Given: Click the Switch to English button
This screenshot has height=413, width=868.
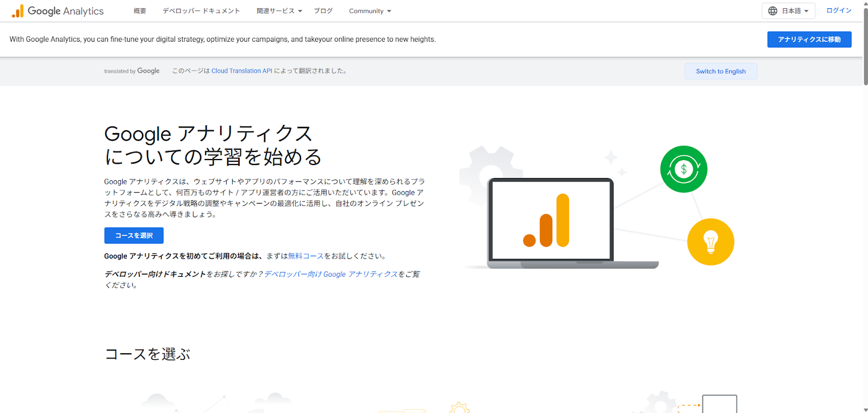Looking at the screenshot, I should pos(720,71).
